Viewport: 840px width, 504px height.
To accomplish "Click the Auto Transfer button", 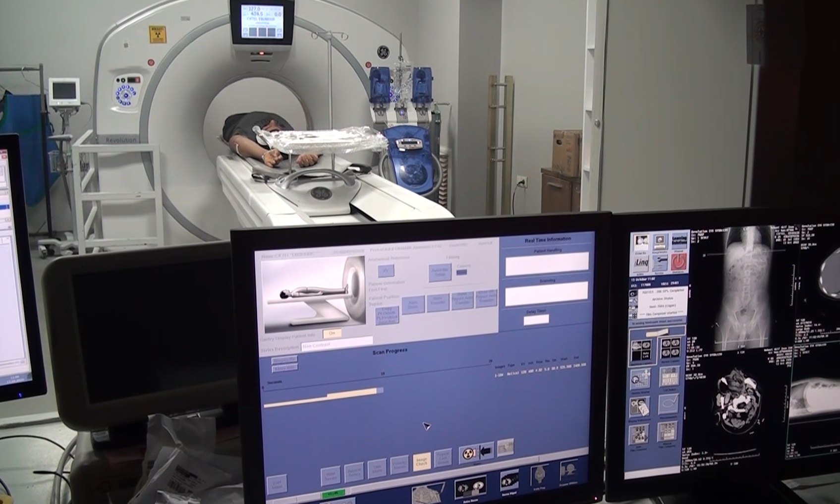I will [x=438, y=302].
